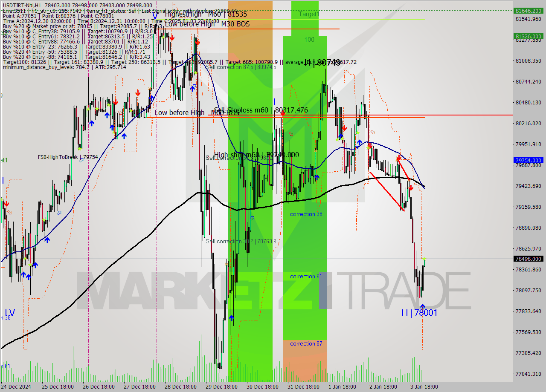Click the blue up arrow above 78001 label
Screen dimensions: 546x392
pos(422,306)
